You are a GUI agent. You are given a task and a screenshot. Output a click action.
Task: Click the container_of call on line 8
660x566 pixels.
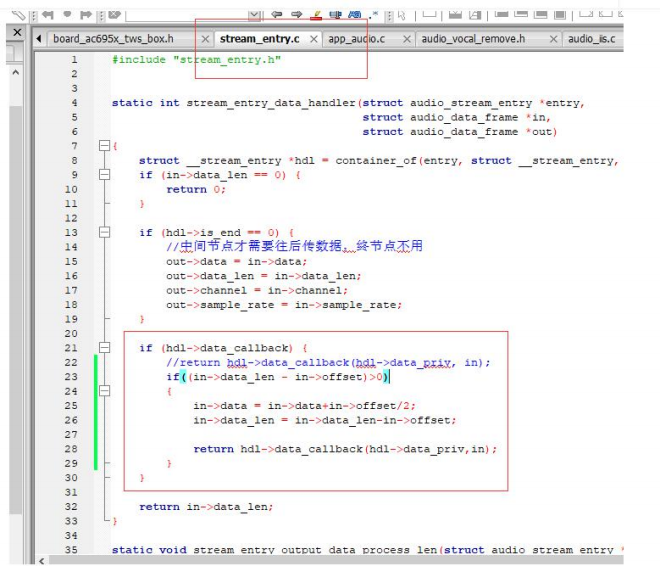(x=376, y=161)
